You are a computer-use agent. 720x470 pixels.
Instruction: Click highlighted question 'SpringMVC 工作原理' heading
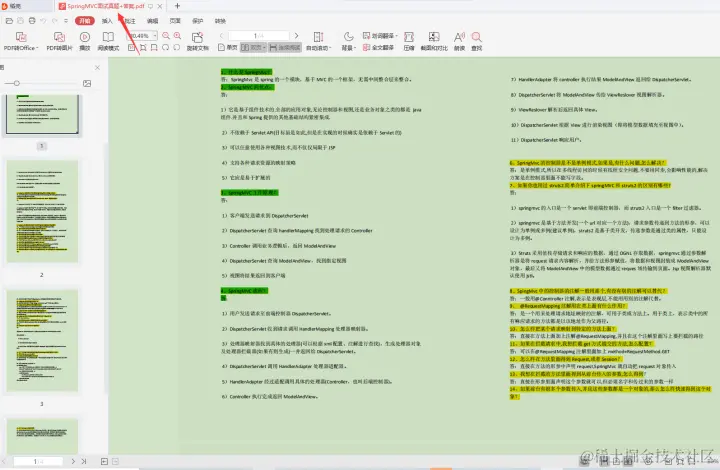(x=249, y=192)
